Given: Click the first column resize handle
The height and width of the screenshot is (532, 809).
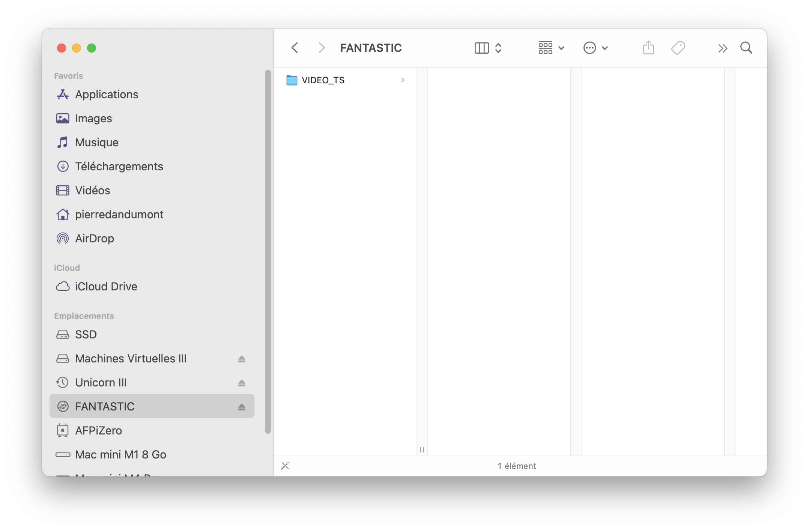Looking at the screenshot, I should (422, 449).
